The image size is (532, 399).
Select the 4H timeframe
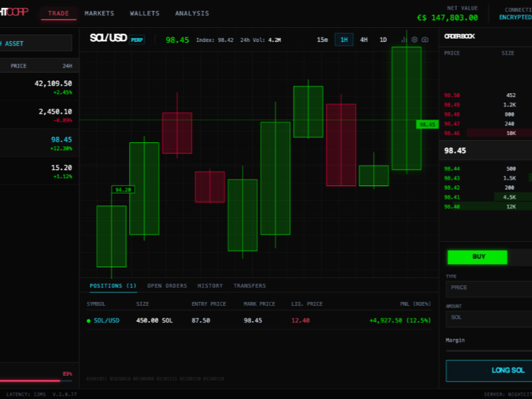pos(364,40)
